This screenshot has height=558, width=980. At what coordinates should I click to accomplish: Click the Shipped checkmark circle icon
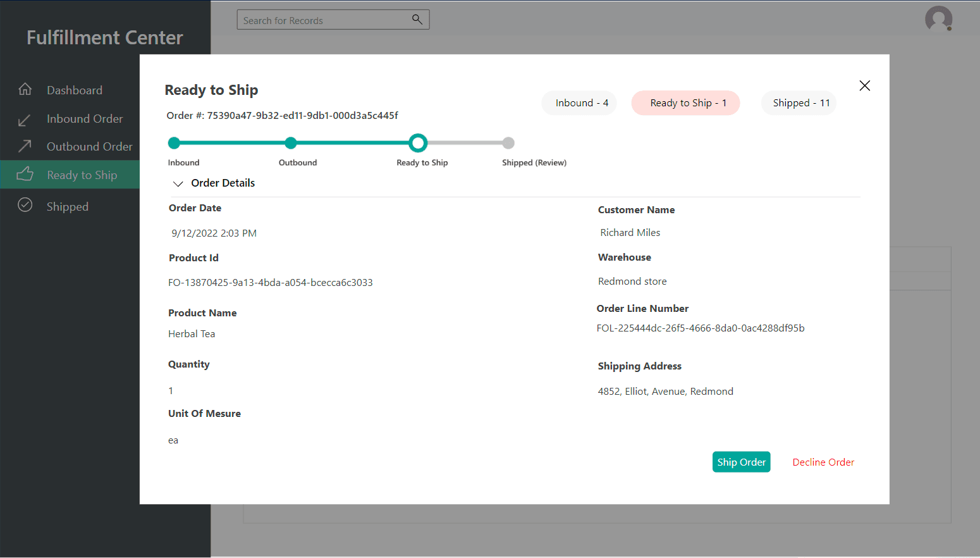[25, 205]
